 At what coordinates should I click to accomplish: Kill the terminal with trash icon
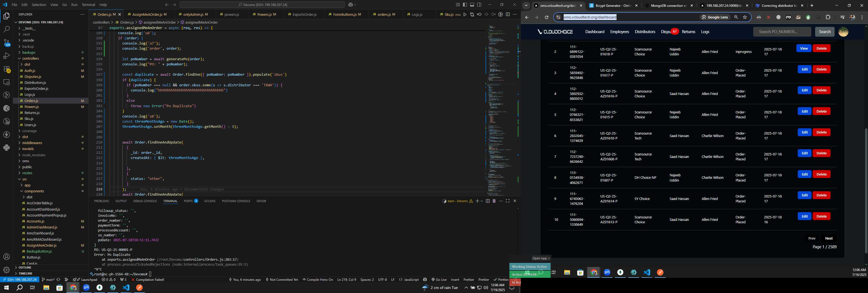[494, 201]
